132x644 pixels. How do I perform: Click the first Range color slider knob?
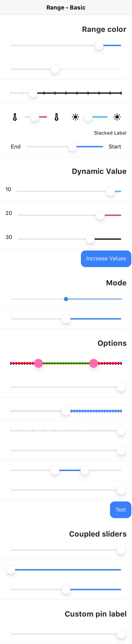tap(99, 45)
